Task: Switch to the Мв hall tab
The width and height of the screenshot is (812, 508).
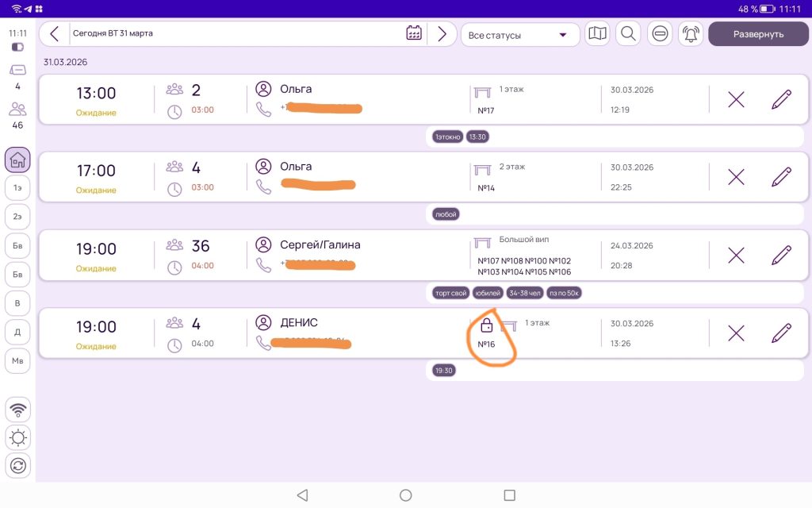Action: pos(17,360)
